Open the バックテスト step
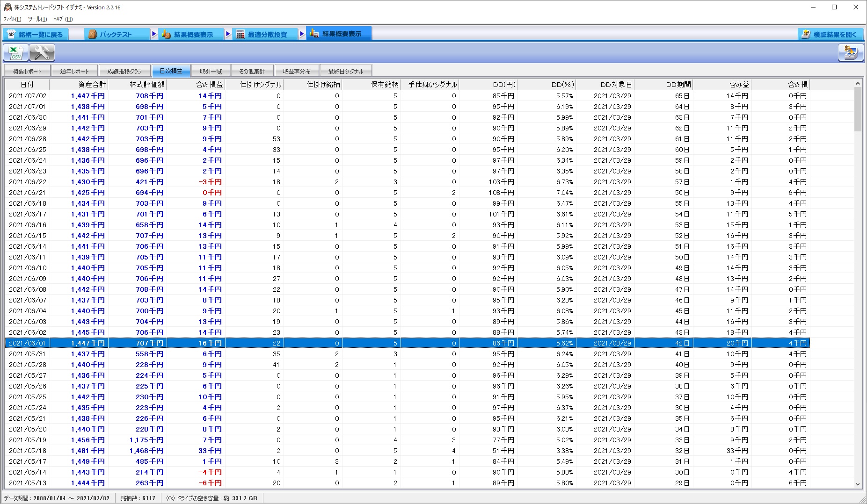 tap(116, 35)
